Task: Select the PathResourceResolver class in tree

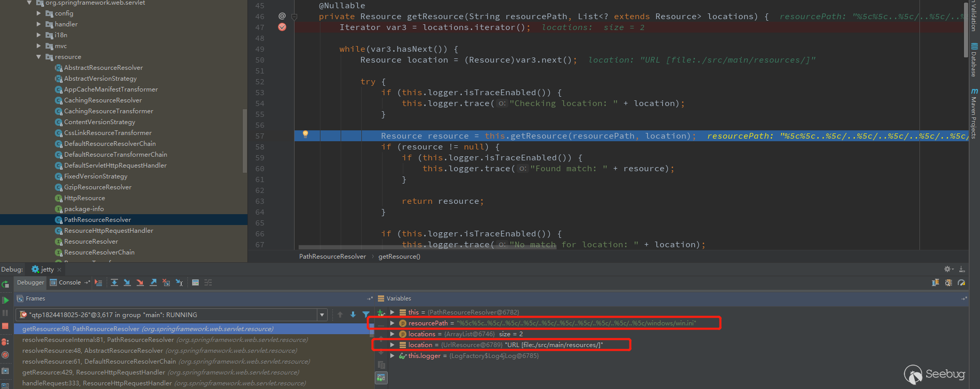Action: [x=97, y=220]
